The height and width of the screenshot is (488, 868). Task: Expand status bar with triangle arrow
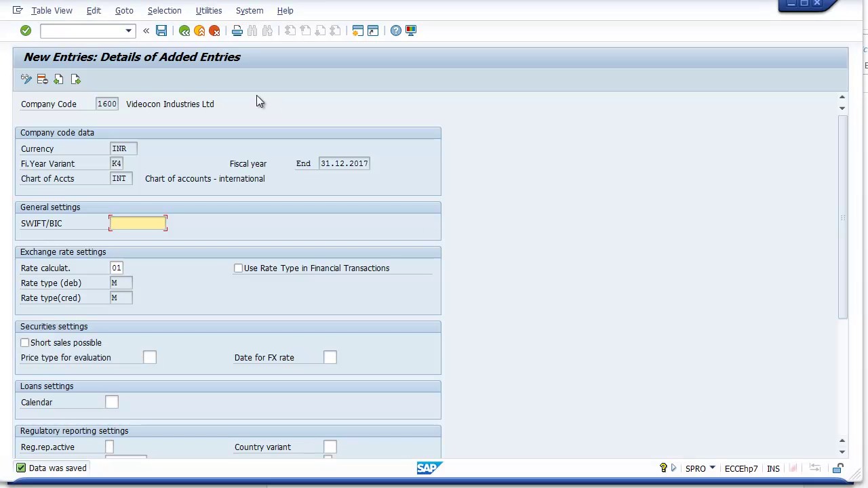pos(673,468)
